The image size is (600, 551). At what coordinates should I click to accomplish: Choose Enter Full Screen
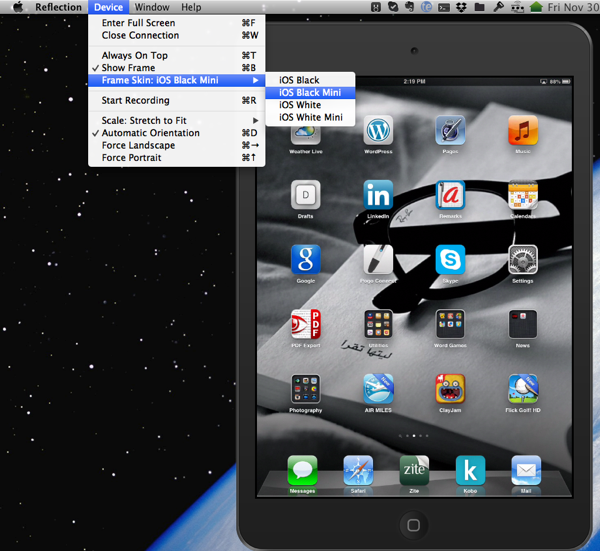138,23
